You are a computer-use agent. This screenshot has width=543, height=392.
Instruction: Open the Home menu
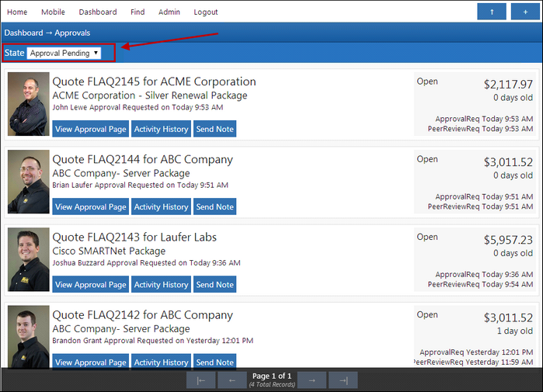tap(17, 12)
